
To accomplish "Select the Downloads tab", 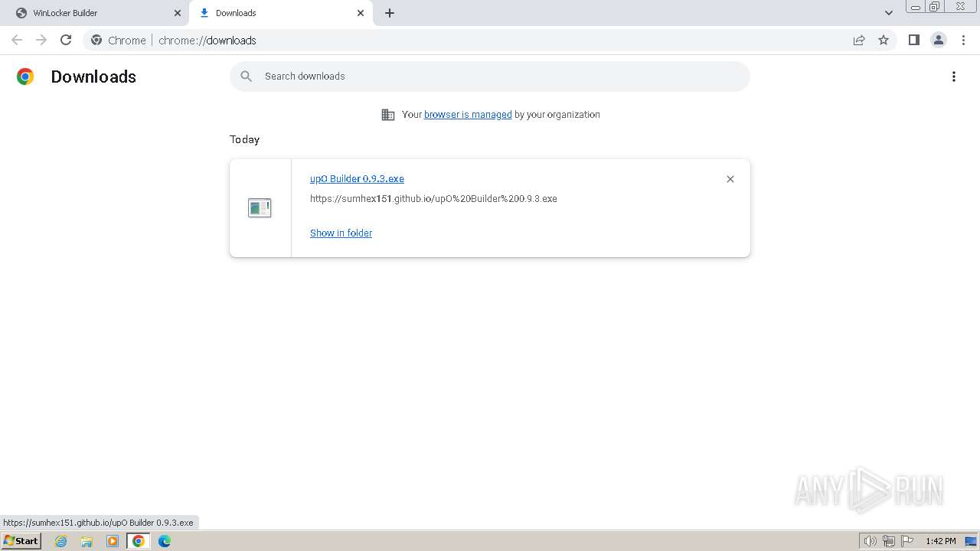I will click(x=280, y=13).
